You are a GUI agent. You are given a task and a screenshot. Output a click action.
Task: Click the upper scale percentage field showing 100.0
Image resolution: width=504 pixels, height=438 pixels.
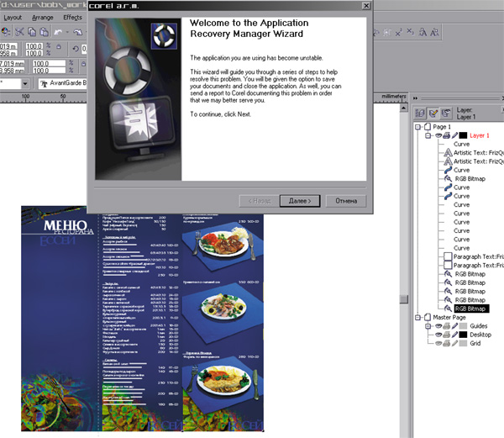click(x=34, y=46)
